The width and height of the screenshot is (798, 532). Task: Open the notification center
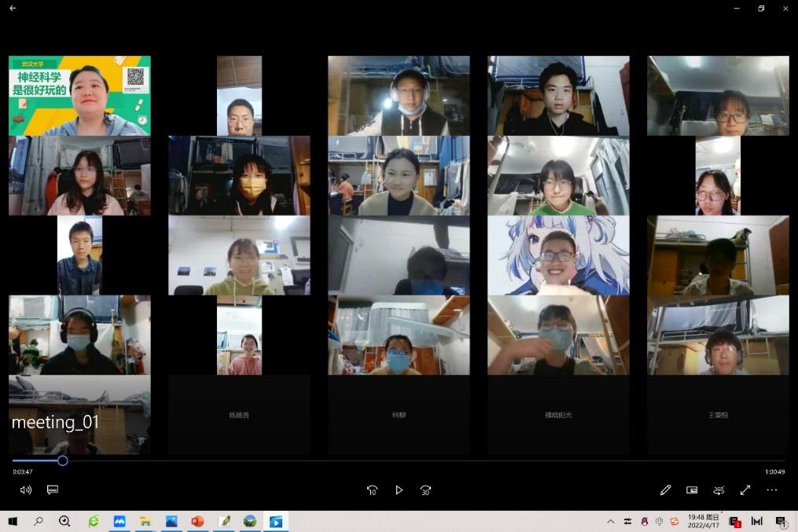click(781, 521)
